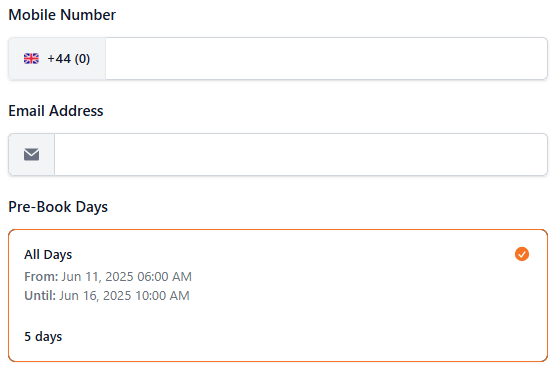Click the grey country prefix box
This screenshot has height=372, width=557.
[57, 59]
